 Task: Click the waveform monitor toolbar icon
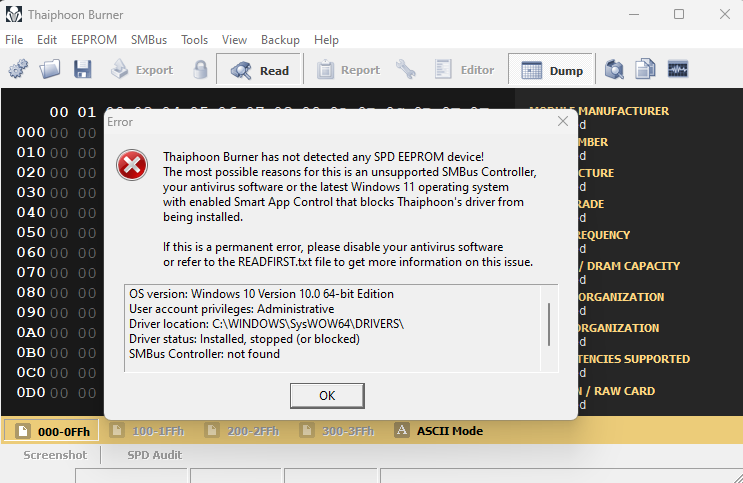pyautogui.click(x=678, y=70)
